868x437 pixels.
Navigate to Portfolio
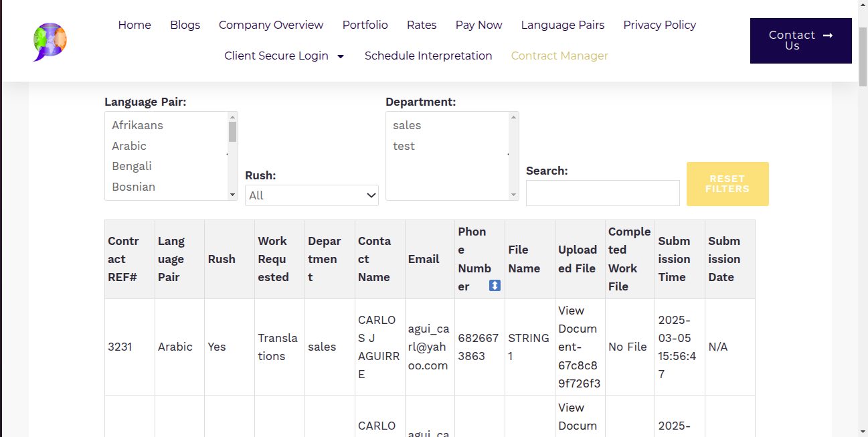click(365, 25)
